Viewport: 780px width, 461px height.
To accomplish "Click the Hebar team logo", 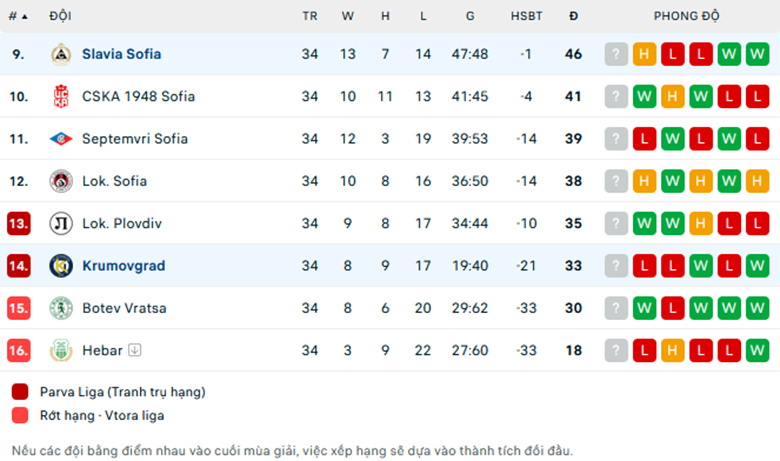I will (61, 350).
